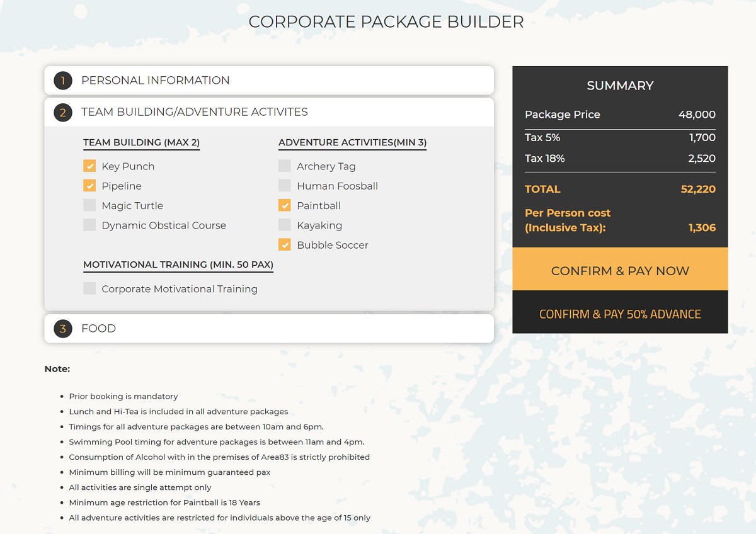This screenshot has height=534, width=756.
Task: Uncheck the Key Punch activity
Action: point(89,166)
